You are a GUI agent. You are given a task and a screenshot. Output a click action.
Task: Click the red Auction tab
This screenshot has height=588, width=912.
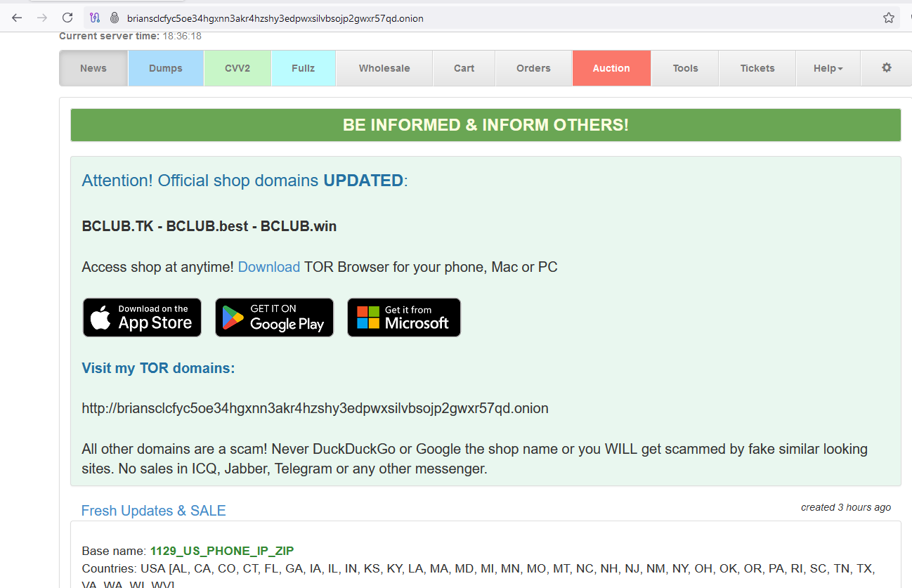coord(611,68)
